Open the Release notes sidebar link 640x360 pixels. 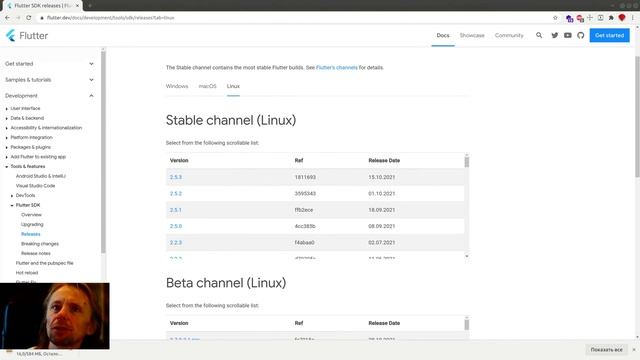36,253
